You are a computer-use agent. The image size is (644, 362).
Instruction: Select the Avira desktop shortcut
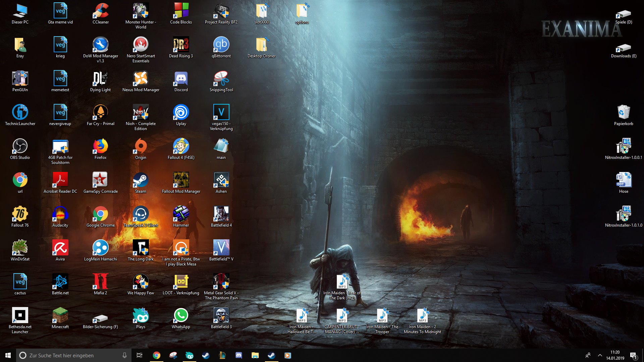click(60, 251)
